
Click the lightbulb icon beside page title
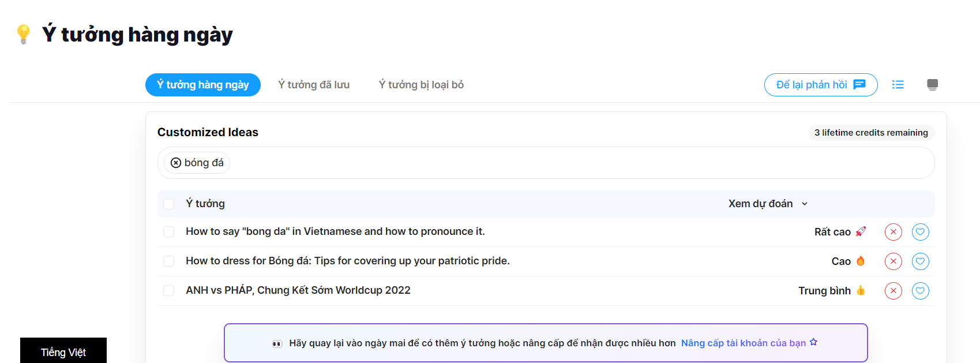[x=23, y=34]
